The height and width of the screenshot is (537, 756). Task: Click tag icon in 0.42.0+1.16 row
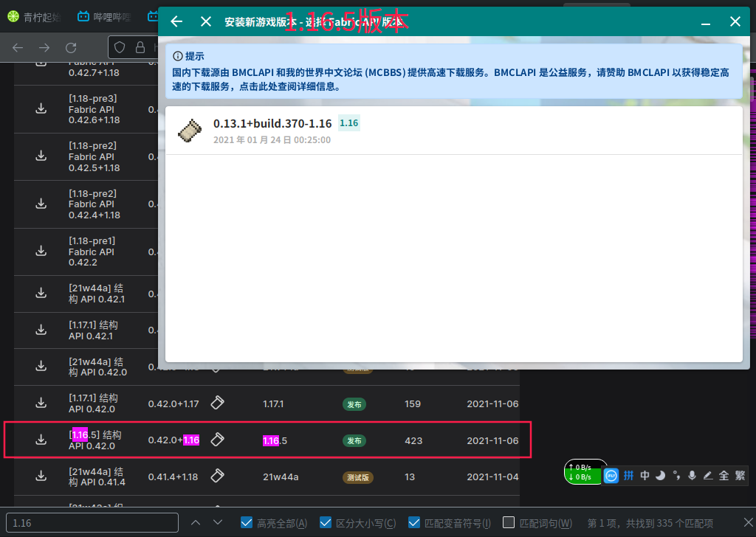pyautogui.click(x=218, y=439)
